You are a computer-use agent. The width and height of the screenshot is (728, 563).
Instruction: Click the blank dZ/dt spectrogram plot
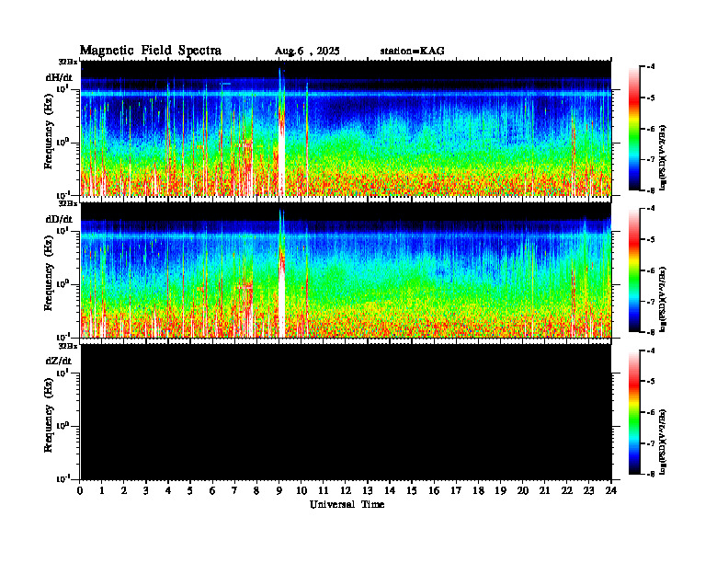[x=346, y=411]
